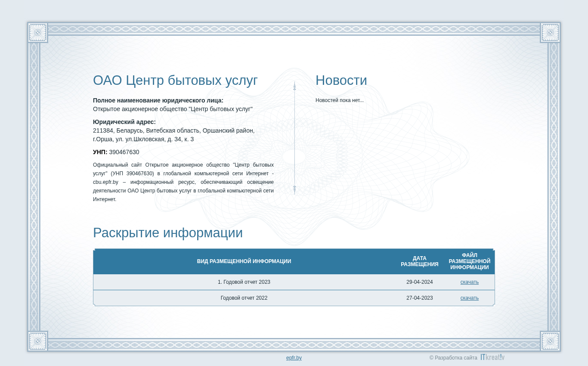Click the date cell 27-04-2023
The height and width of the screenshot is (366, 588).
(420, 298)
